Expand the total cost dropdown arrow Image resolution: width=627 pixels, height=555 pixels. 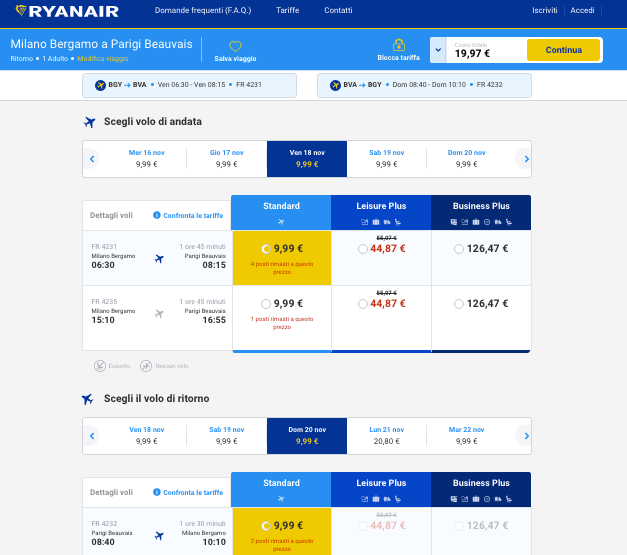pyautogui.click(x=438, y=50)
